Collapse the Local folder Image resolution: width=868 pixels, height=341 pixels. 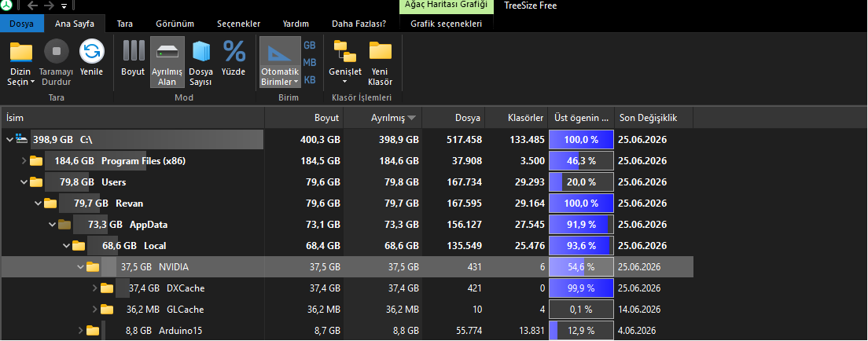66,246
